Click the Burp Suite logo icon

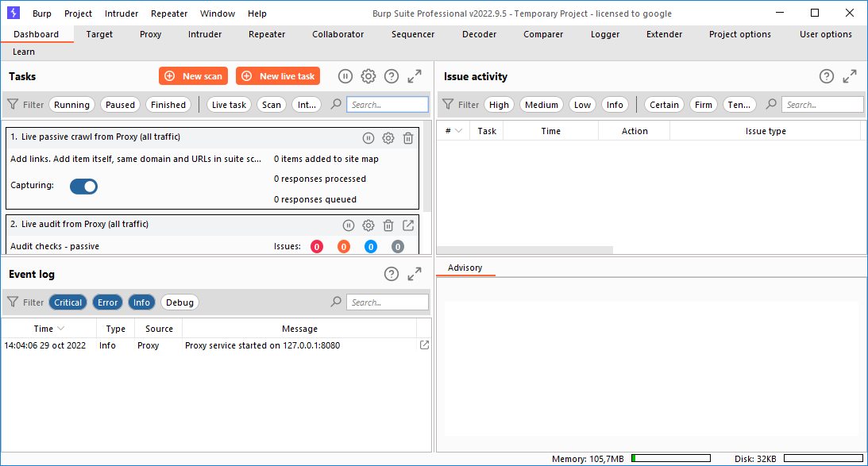pyautogui.click(x=14, y=13)
